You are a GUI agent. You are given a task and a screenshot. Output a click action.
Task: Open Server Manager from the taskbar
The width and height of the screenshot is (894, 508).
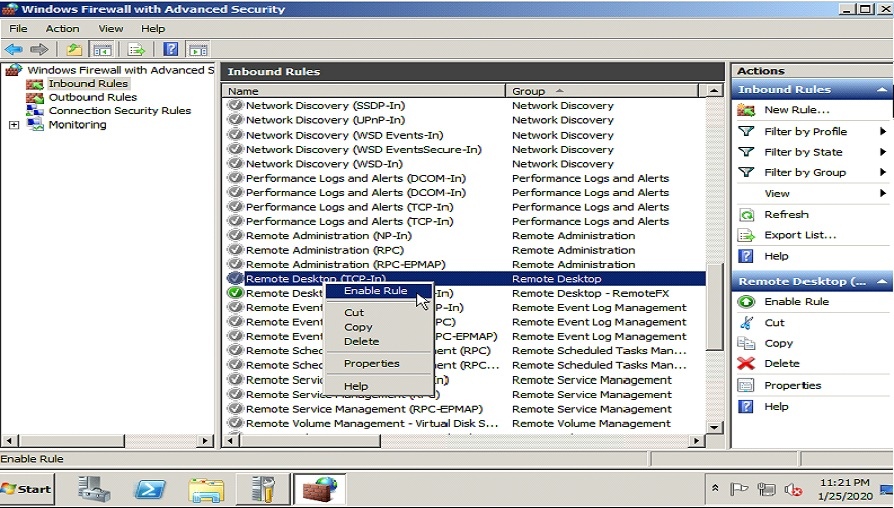[x=95, y=489]
